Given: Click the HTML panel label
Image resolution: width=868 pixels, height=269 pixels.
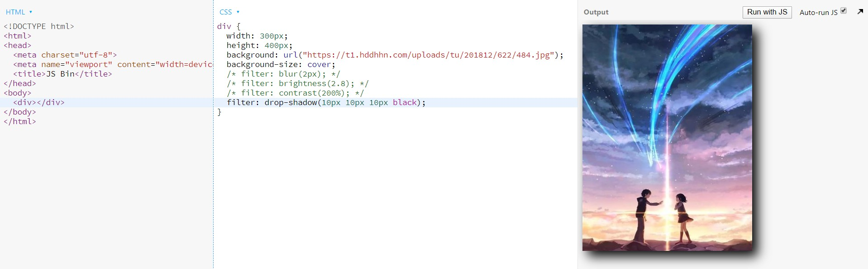Looking at the screenshot, I should point(15,12).
